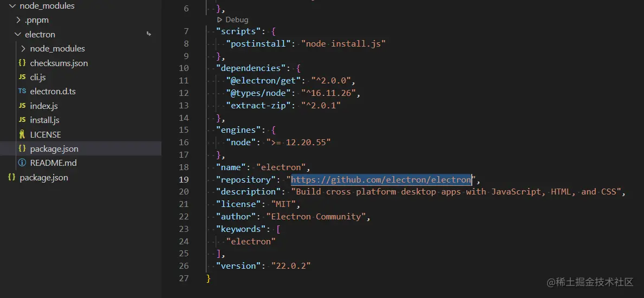The width and height of the screenshot is (644, 298).
Task: Click the "postinstall" key
Action: [259, 43]
